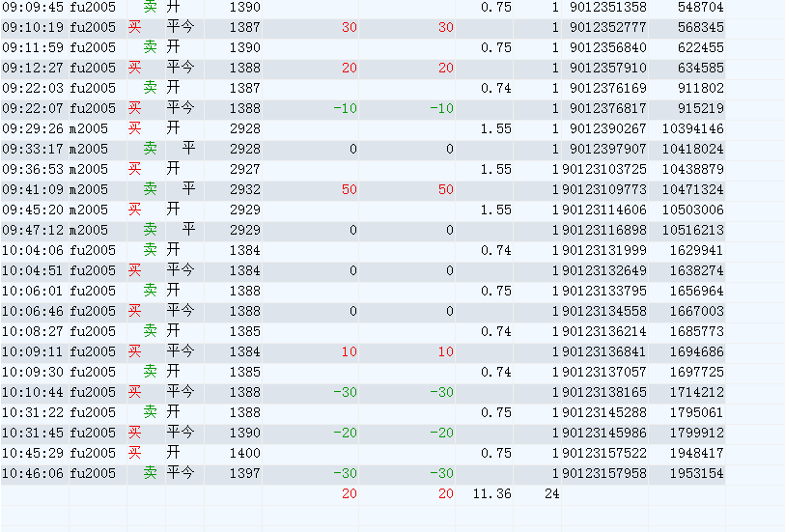
Task: Click trade number 9012352777
Action: click(x=607, y=28)
